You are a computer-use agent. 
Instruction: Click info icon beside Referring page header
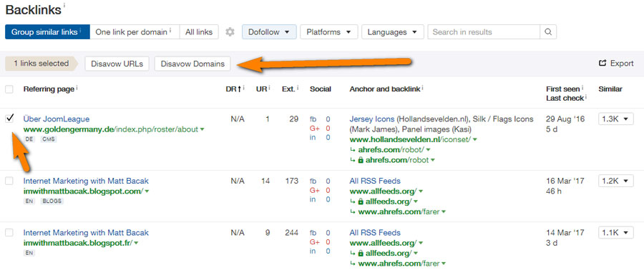pos(77,87)
